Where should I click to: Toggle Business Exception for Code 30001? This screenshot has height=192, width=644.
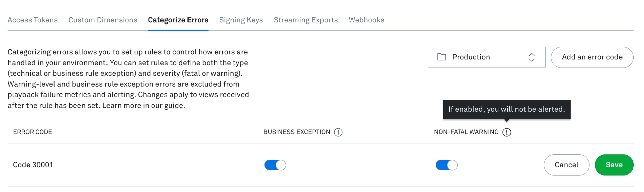tap(274, 164)
